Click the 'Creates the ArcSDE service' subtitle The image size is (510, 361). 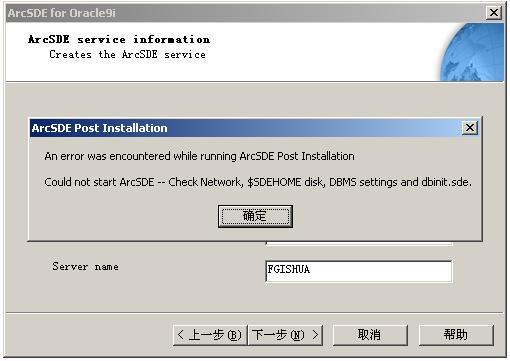[127, 54]
